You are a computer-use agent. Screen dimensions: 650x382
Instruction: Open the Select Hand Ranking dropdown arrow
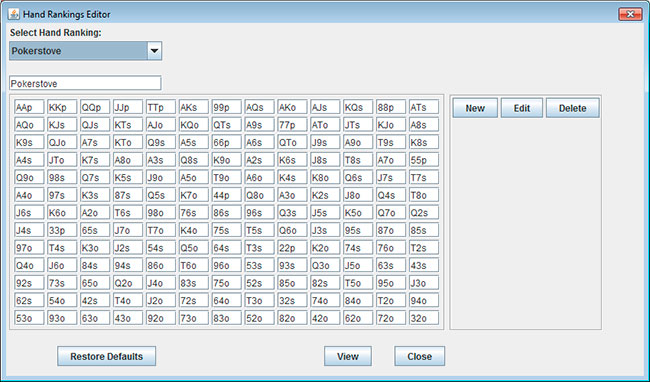click(x=154, y=51)
